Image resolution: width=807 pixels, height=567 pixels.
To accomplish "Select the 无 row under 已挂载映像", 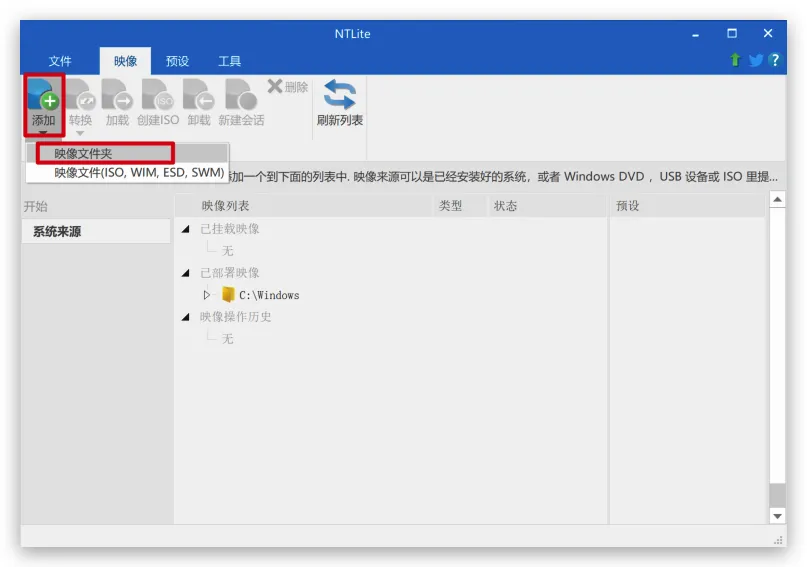I will click(x=227, y=251).
